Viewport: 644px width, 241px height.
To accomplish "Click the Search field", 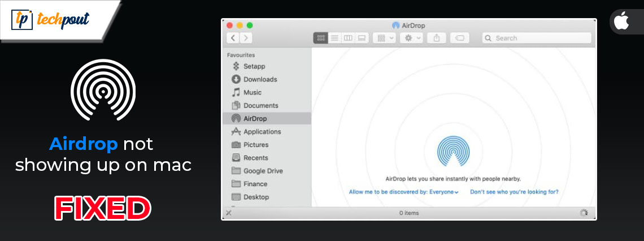I will [537, 38].
